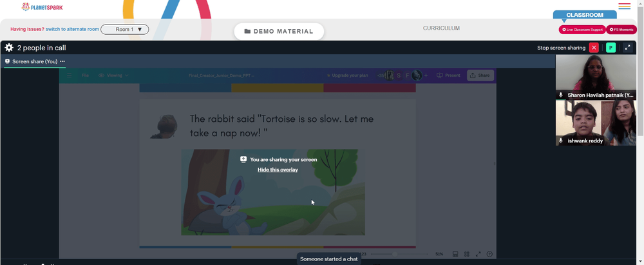Click ishwank reddy's video tile
The width and height of the screenshot is (644, 265).
tap(596, 123)
